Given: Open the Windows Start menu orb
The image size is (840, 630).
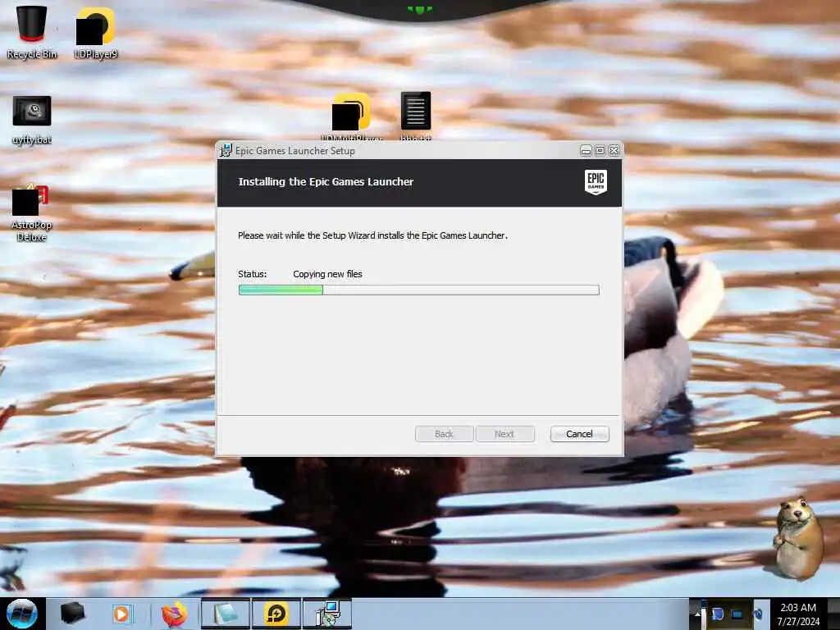Looking at the screenshot, I should coord(22,614).
